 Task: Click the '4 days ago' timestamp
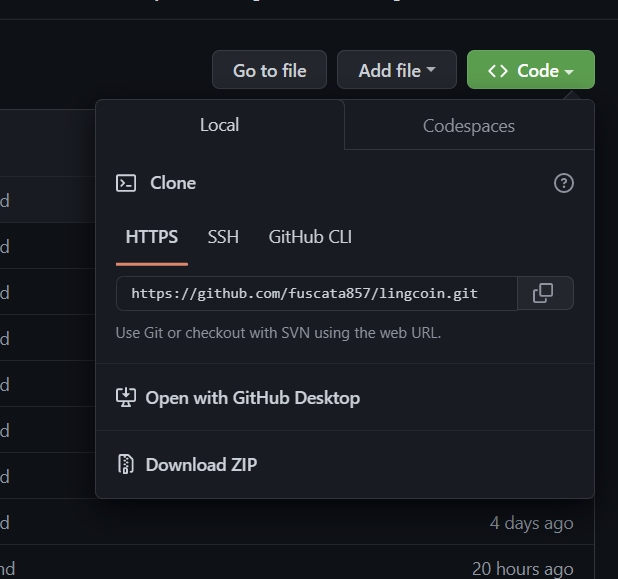[x=531, y=523]
